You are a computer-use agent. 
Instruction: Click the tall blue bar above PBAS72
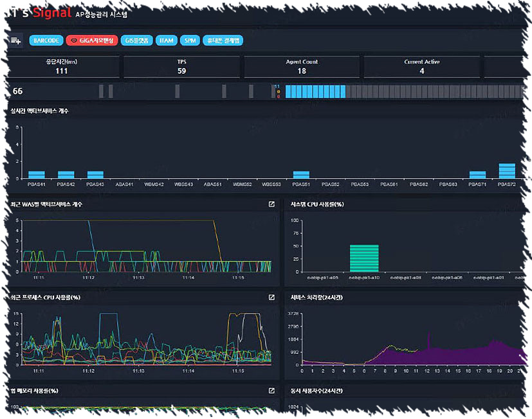(507, 171)
